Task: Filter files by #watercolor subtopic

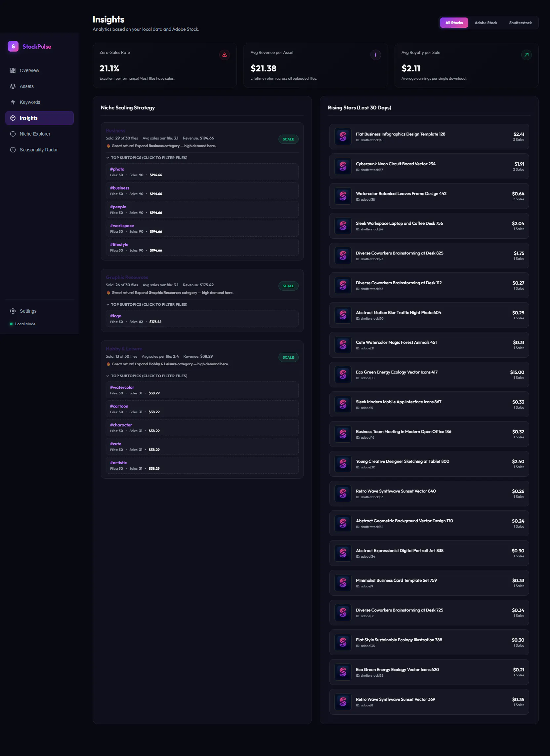Action: (x=202, y=390)
